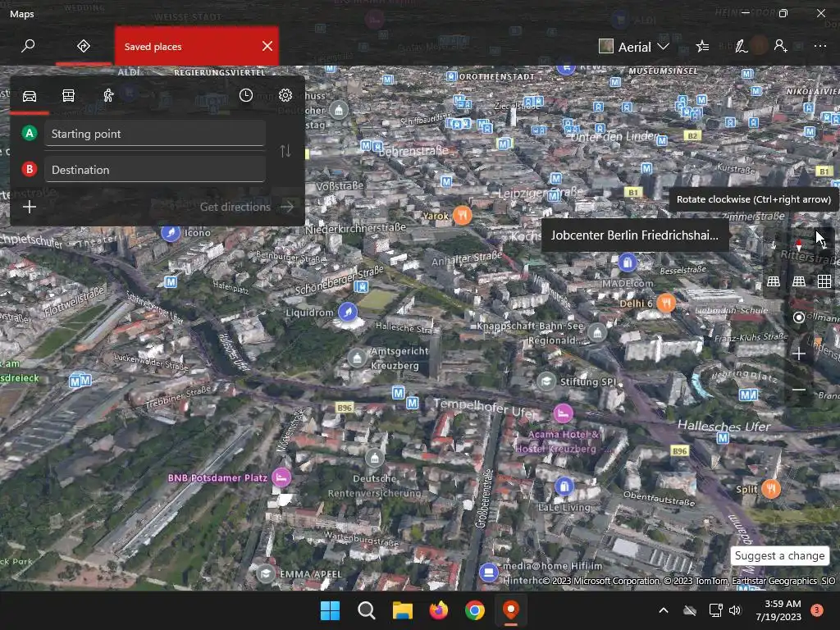Choose transit mode bus icon
The image size is (840, 630).
[x=69, y=96]
